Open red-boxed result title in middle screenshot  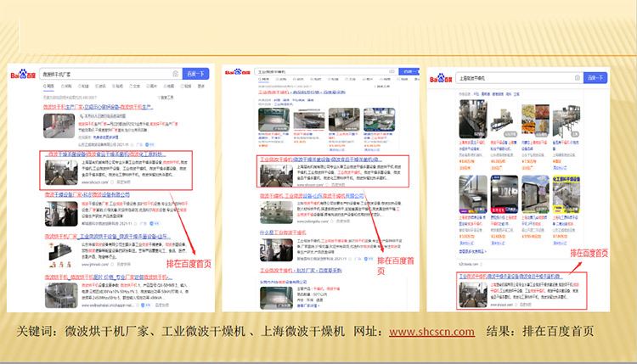tap(320, 159)
